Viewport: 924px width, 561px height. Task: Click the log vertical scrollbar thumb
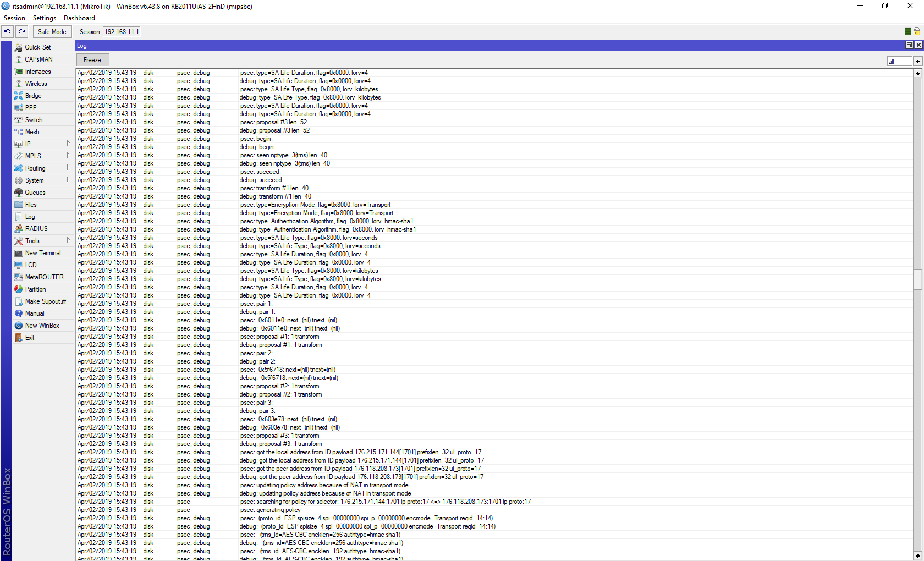pyautogui.click(x=917, y=279)
